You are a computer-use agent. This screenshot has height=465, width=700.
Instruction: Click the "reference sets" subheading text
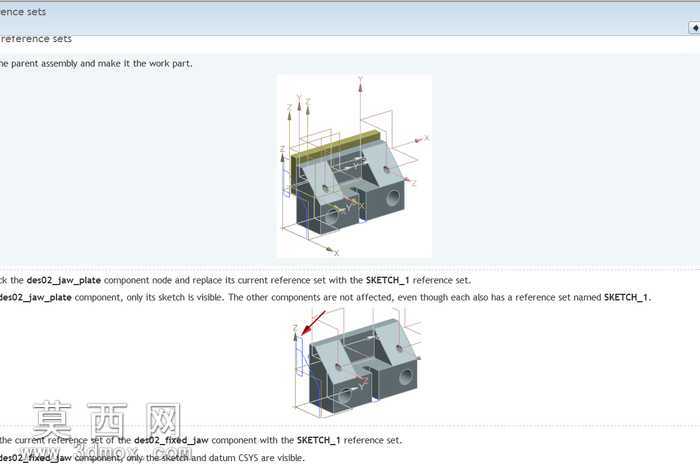click(x=36, y=39)
